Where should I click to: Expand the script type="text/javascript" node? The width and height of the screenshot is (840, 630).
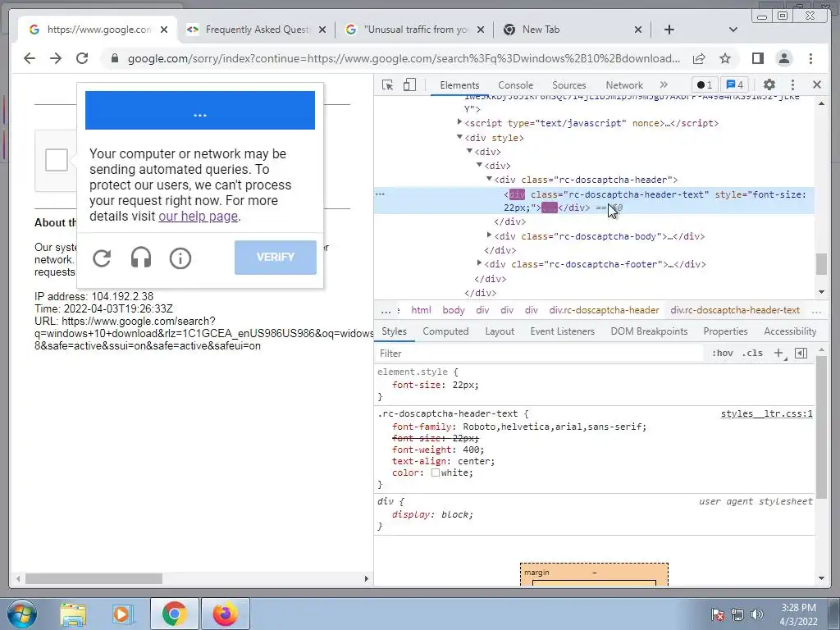459,123
